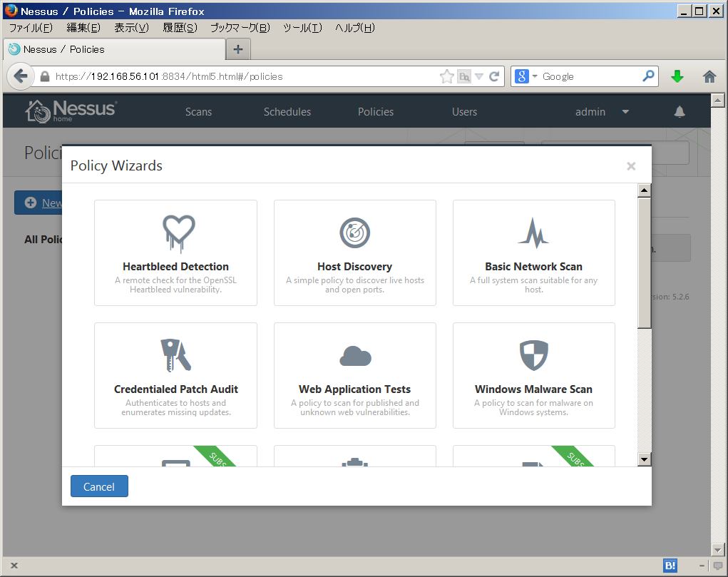Reload the page with refresh icon
Image resolution: width=728 pixels, height=577 pixels.
coord(494,76)
